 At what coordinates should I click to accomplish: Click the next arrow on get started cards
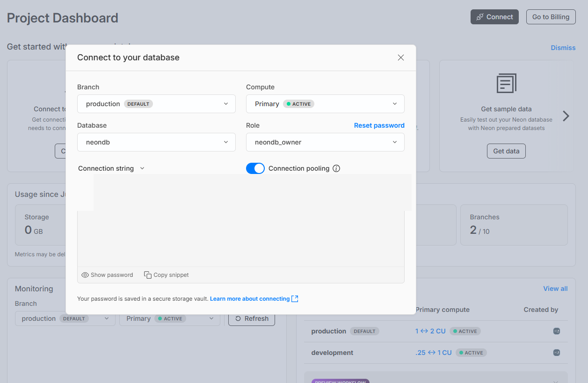566,116
